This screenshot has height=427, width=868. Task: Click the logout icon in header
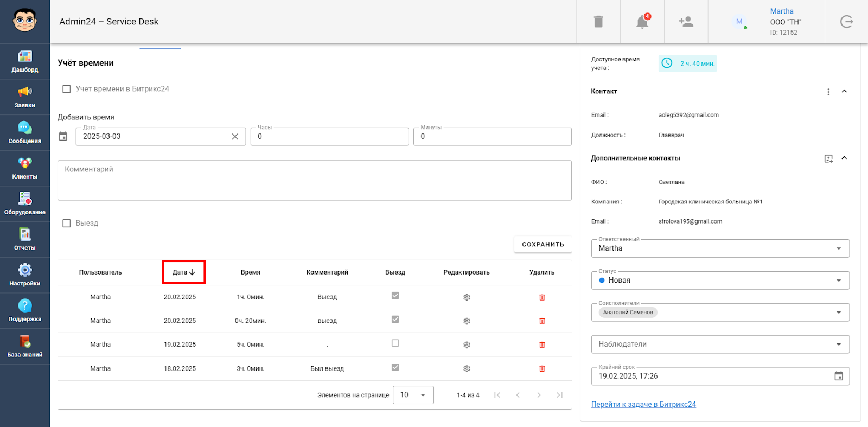(x=846, y=22)
